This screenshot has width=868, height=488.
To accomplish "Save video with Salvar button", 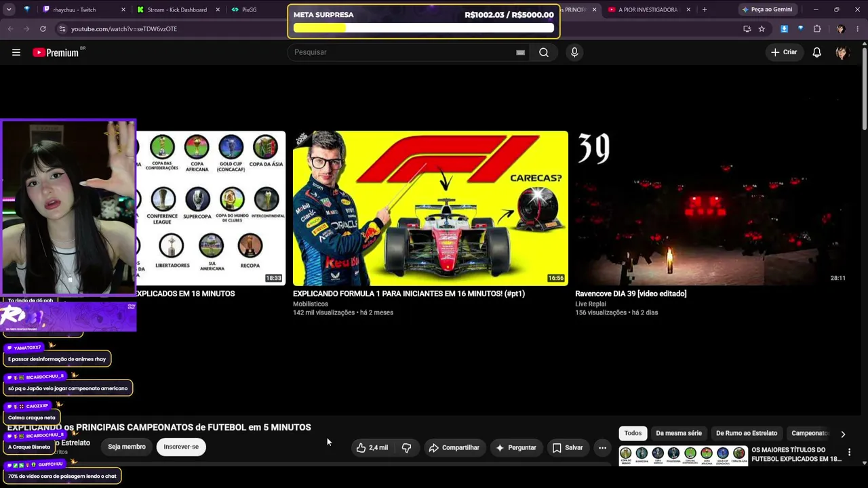I will [x=567, y=447].
